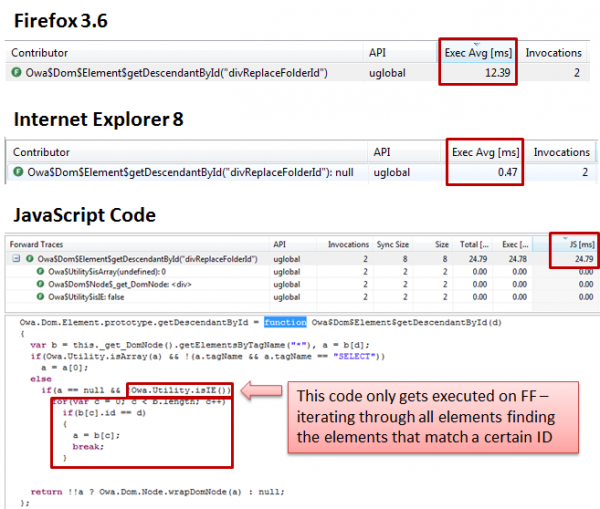Click the icon beside Owa$Utility$isIE row

(x=40, y=297)
